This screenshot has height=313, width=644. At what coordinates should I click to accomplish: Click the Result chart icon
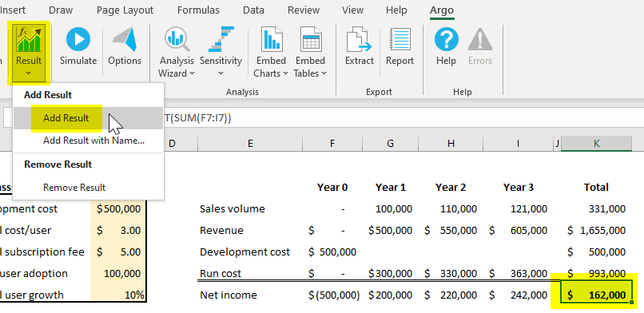coord(28,38)
